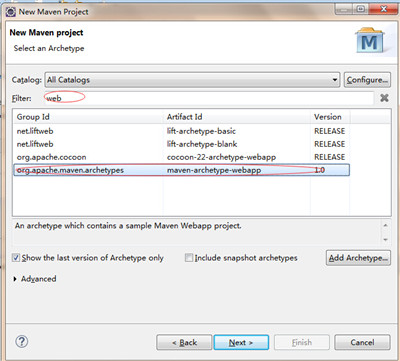The height and width of the screenshot is (361, 400).
Task: Open the Catalog dropdown All Catalogs
Action: (x=192, y=80)
